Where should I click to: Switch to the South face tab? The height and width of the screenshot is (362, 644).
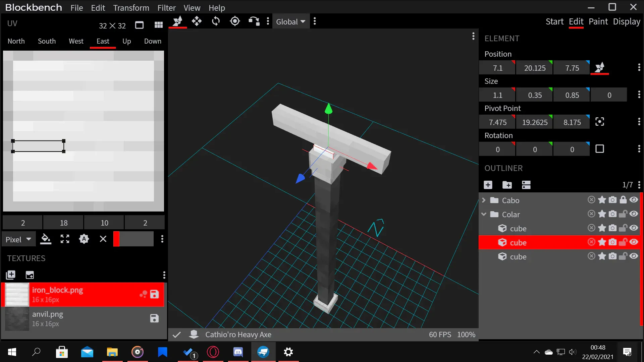coord(47,41)
